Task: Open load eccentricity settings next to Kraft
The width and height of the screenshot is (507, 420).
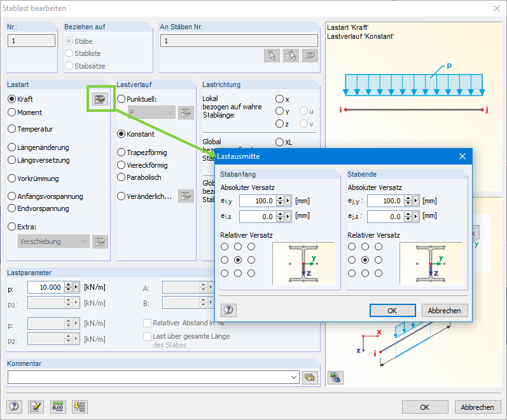Action: 100,99
